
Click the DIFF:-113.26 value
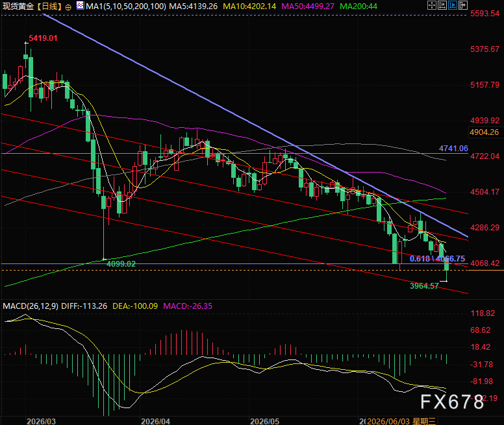[84, 306]
